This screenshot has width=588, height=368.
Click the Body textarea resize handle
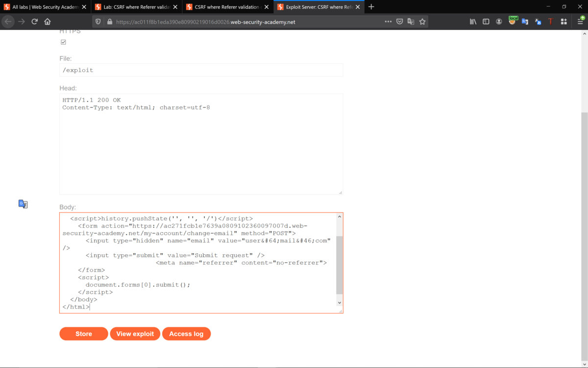pyautogui.click(x=341, y=311)
